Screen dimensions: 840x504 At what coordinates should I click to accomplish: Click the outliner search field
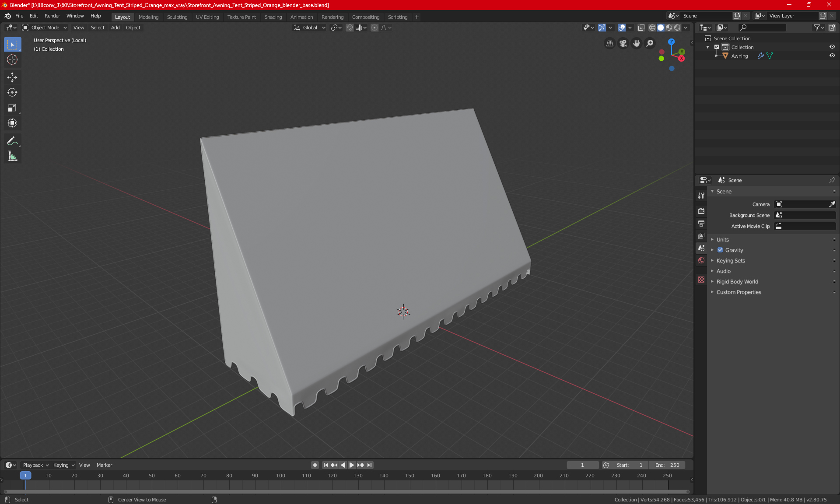(762, 28)
